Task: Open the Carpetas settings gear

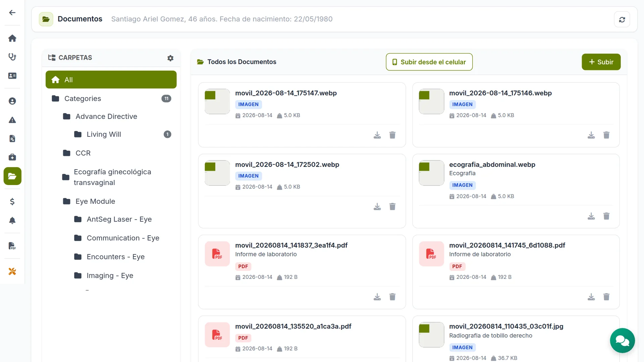Action: 170,58
